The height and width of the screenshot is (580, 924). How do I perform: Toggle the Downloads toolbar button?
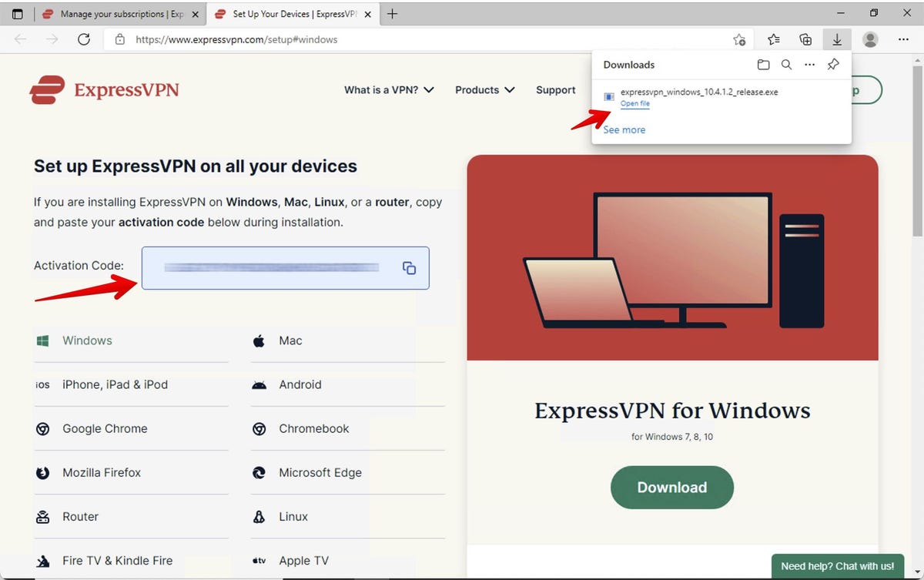(837, 39)
